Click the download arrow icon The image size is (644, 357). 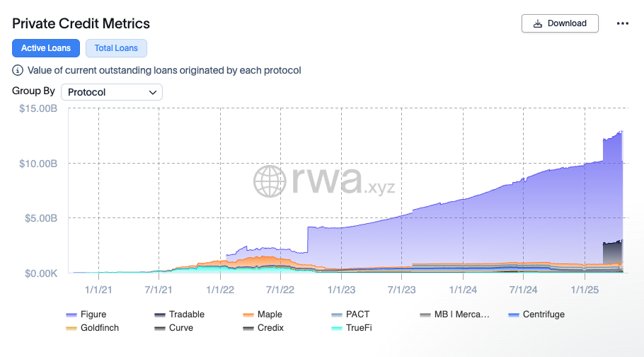538,23
